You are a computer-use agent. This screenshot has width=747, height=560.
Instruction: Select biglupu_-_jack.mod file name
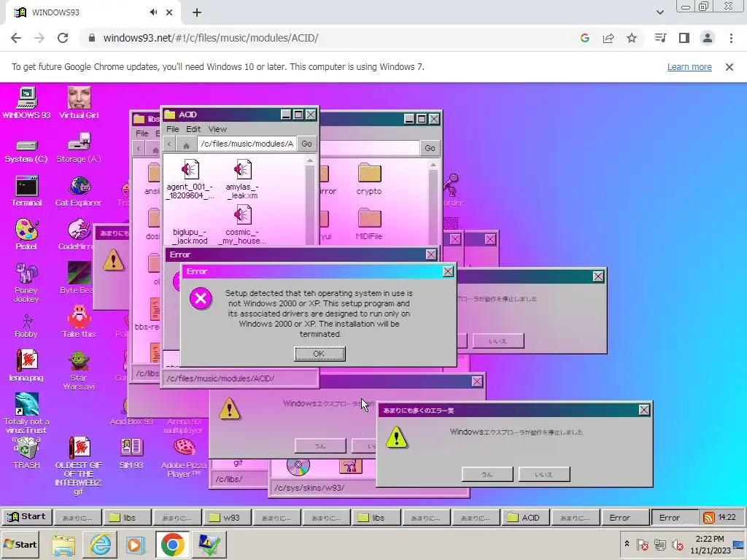tap(190, 236)
